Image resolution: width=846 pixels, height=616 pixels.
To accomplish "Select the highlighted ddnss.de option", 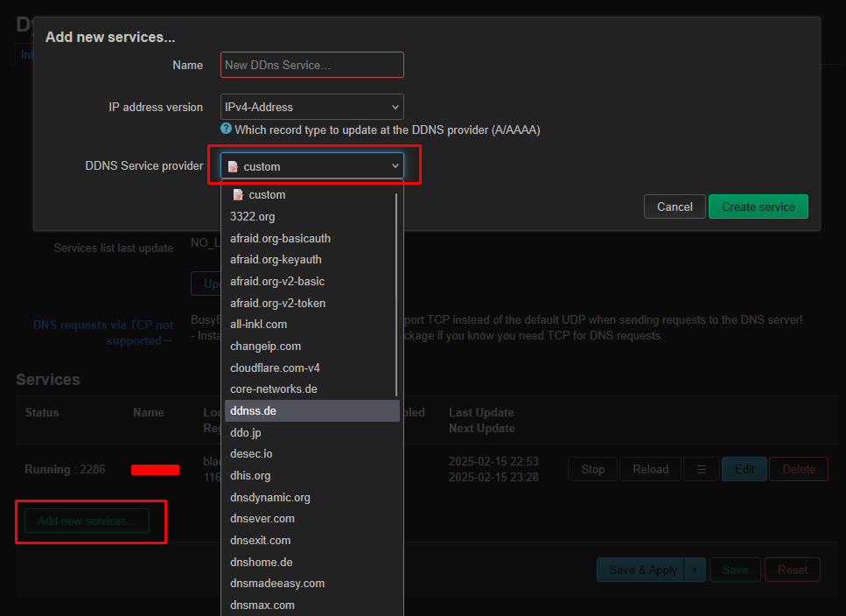I will coord(311,411).
